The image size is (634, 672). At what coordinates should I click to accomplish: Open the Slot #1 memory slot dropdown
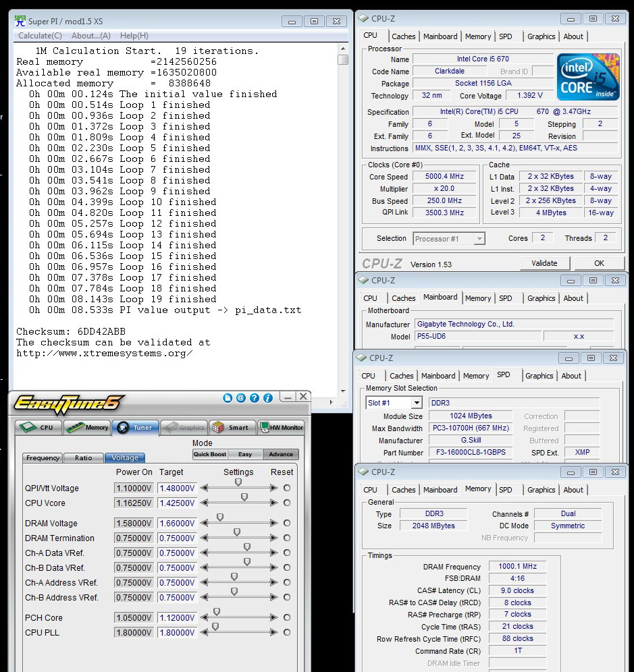click(x=416, y=403)
